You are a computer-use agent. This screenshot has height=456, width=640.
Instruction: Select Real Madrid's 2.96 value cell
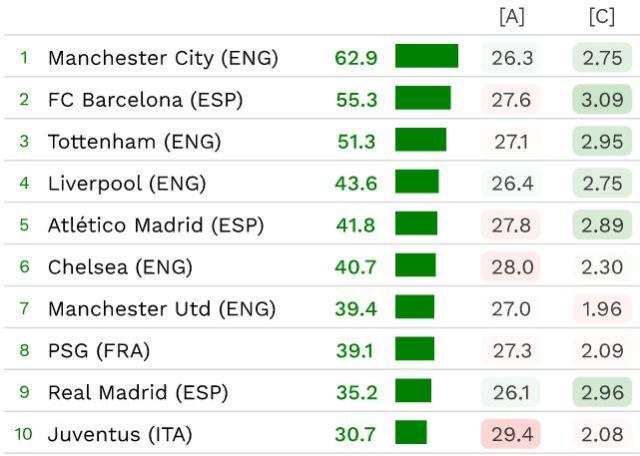(602, 392)
